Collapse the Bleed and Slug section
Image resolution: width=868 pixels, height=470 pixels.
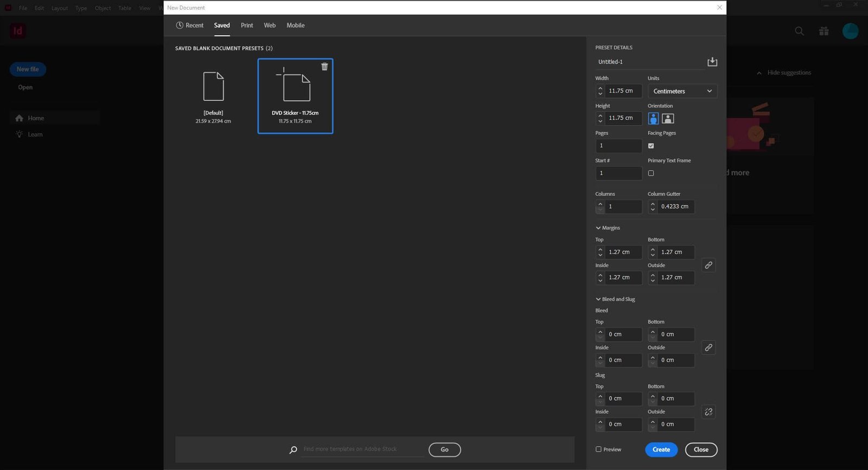(x=615, y=299)
